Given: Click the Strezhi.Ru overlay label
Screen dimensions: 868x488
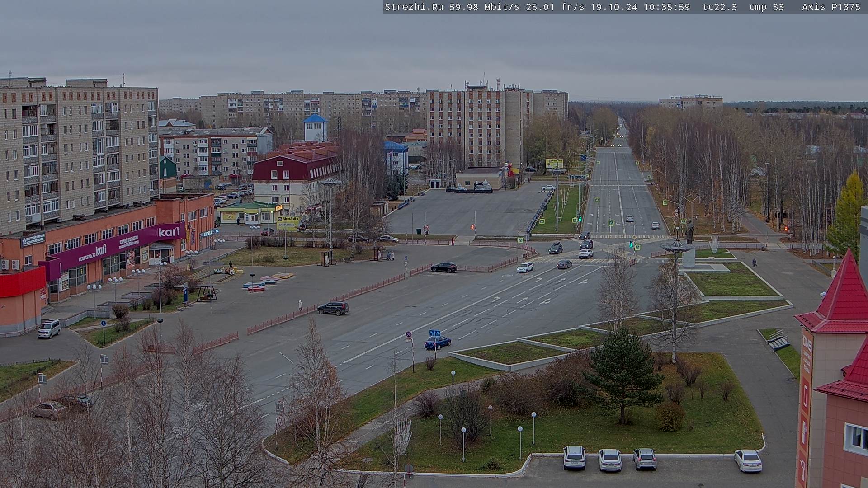Looking at the screenshot, I should (414, 7).
